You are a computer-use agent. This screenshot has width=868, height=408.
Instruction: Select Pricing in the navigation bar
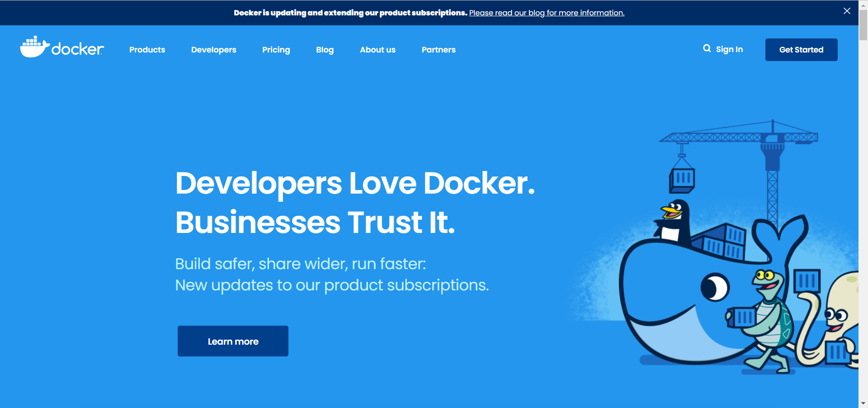[276, 50]
